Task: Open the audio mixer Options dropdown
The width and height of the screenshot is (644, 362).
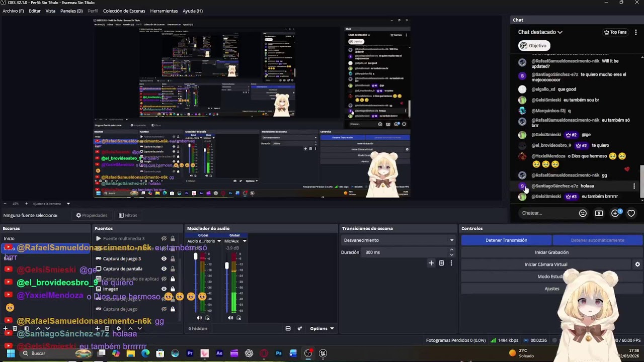Action: point(322,328)
